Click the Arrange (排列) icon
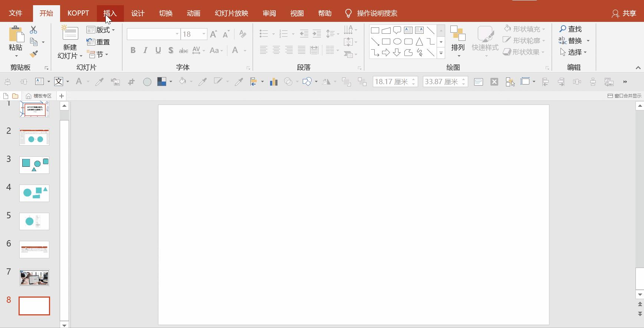Viewport: 644px width, 328px height. coord(458,34)
